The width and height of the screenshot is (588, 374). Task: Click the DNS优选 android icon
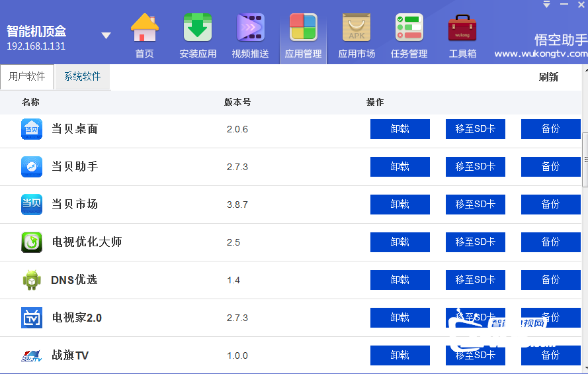[x=32, y=280]
